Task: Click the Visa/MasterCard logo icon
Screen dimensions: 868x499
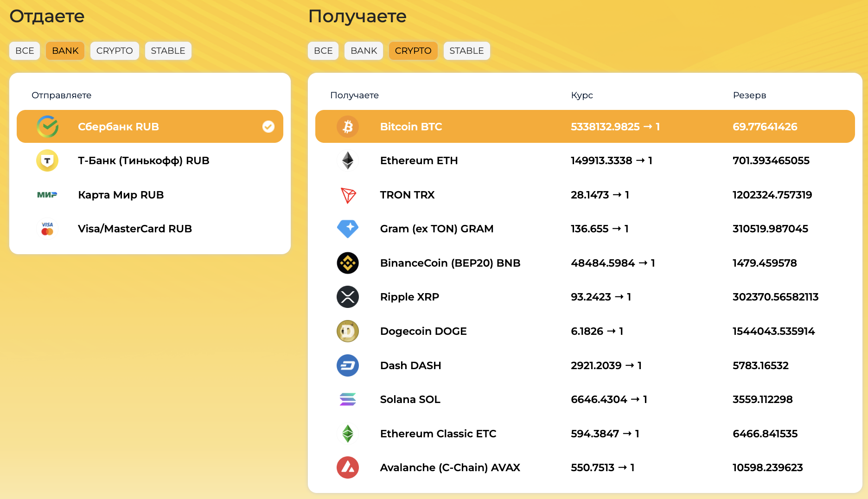Action: 47,229
